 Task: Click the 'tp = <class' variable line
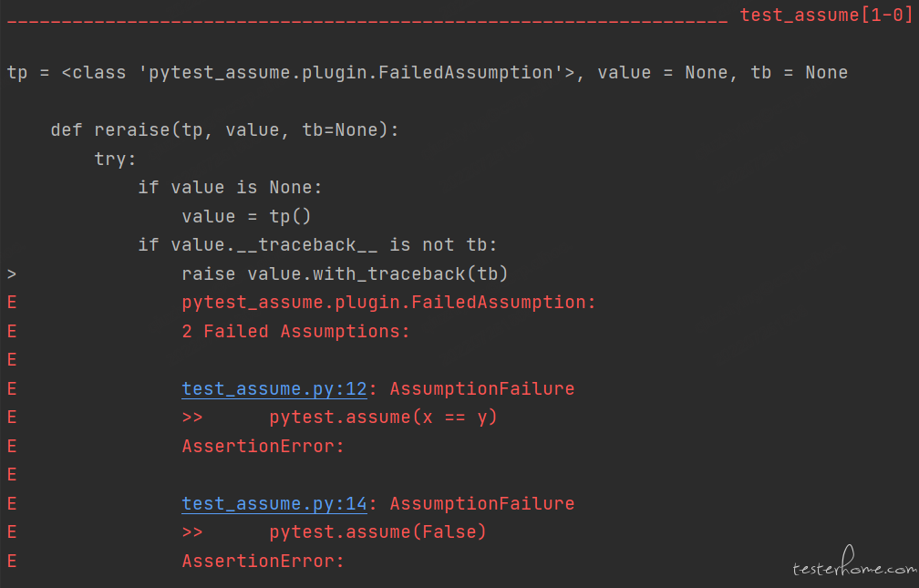428,73
